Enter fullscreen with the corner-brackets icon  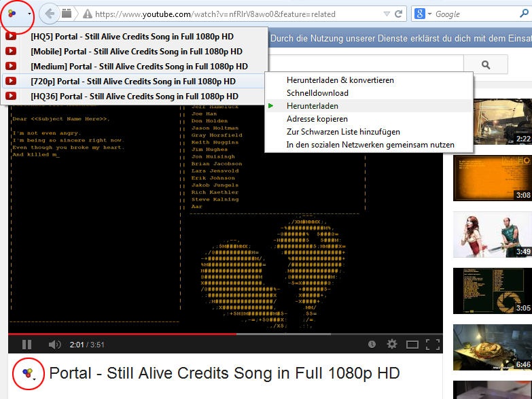[433, 345]
